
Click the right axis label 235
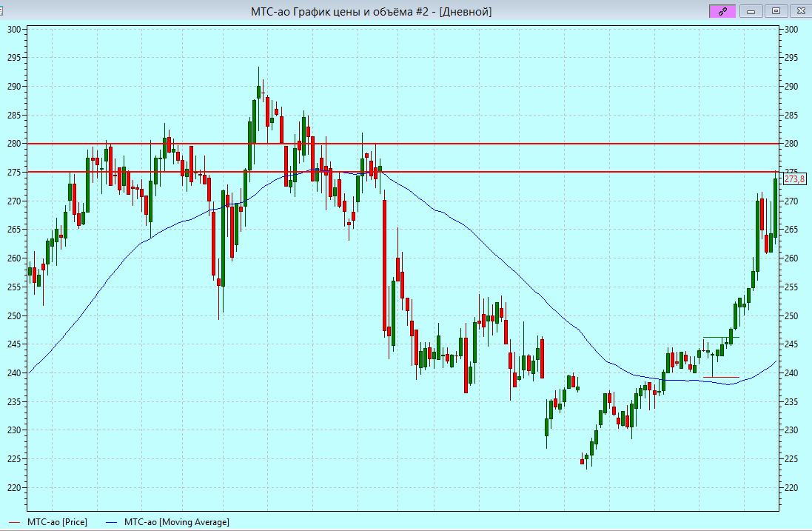[x=791, y=401]
